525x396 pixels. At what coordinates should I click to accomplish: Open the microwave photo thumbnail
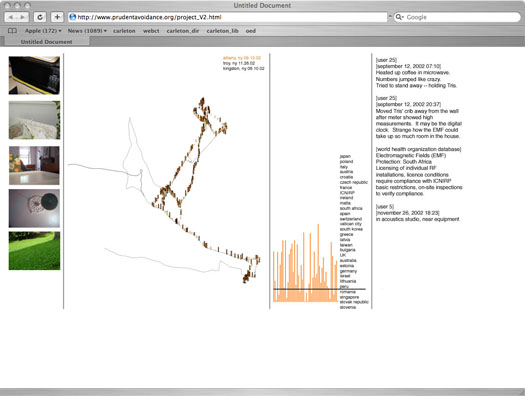pyautogui.click(x=34, y=75)
